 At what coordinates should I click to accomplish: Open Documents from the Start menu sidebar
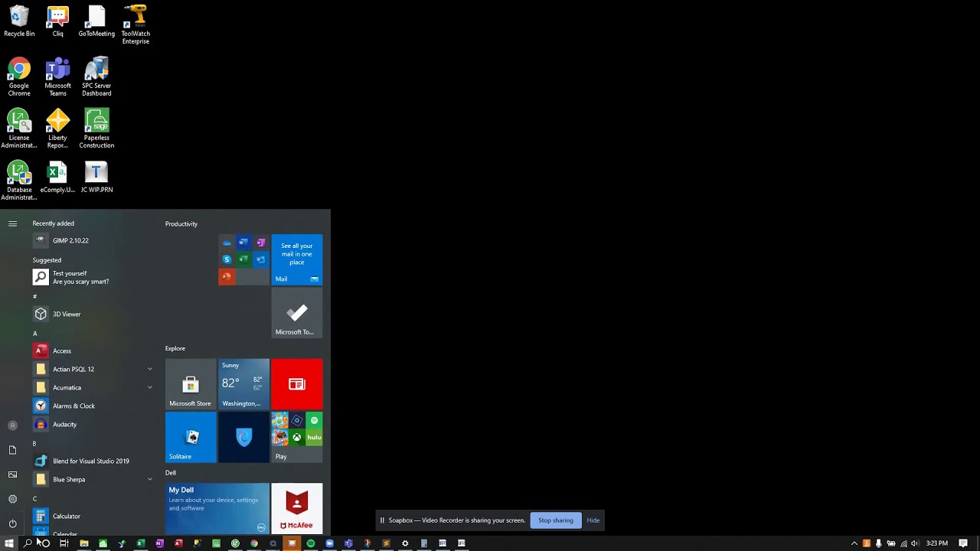coord(12,450)
